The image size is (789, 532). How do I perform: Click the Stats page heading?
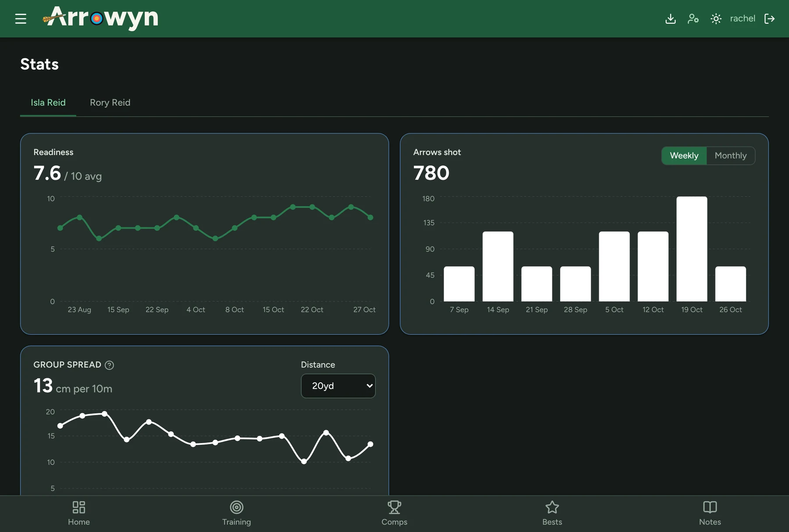[39, 64]
